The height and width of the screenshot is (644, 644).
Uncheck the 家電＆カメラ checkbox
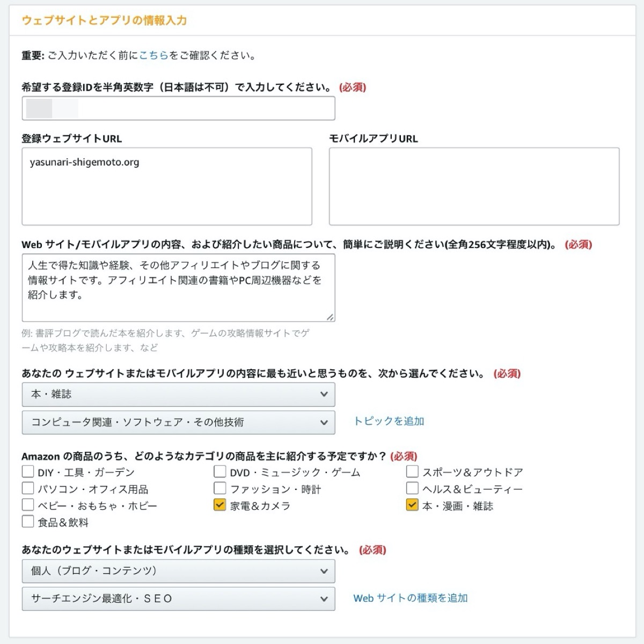click(219, 505)
